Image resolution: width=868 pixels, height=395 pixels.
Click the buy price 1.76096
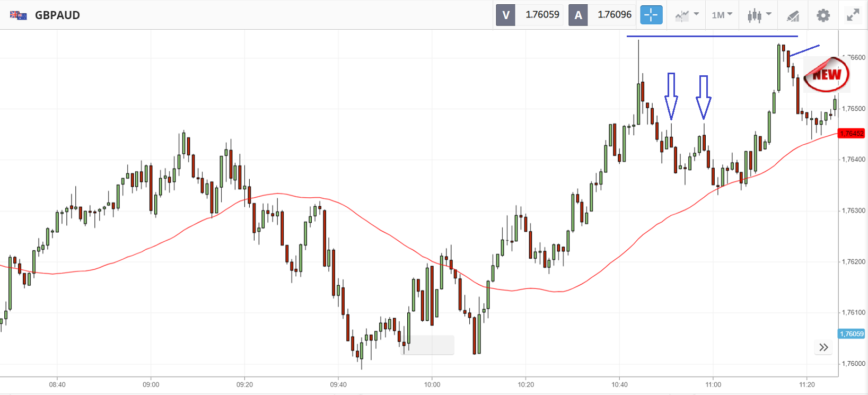(615, 15)
